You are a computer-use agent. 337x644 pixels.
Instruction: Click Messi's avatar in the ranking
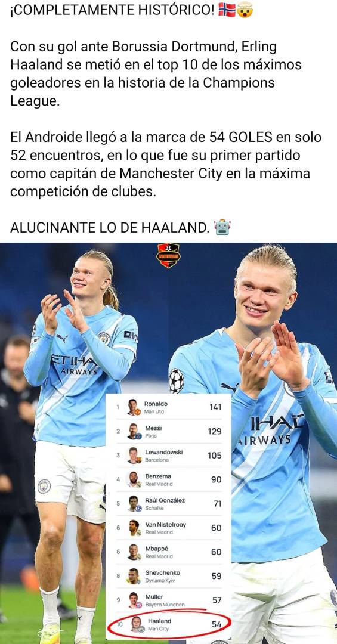[x=134, y=432]
